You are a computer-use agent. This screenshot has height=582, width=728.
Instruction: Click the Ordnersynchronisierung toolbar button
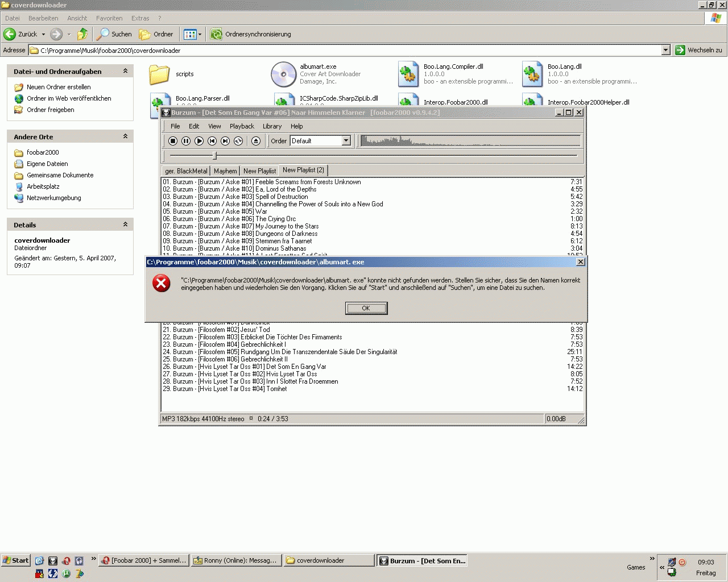pos(251,34)
